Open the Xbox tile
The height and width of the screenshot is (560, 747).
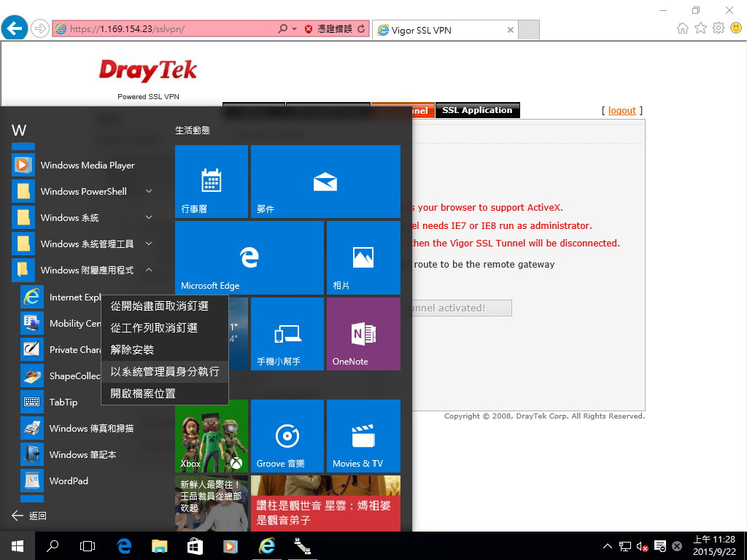coord(212,436)
